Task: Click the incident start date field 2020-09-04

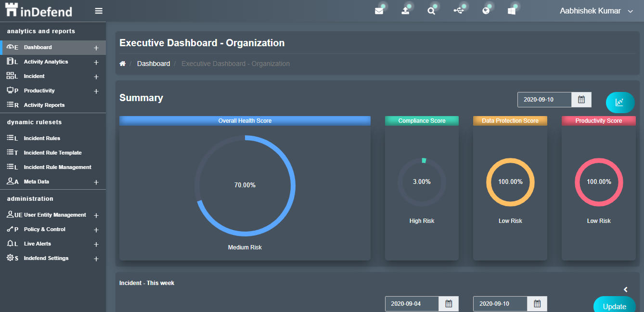Action: click(412, 304)
